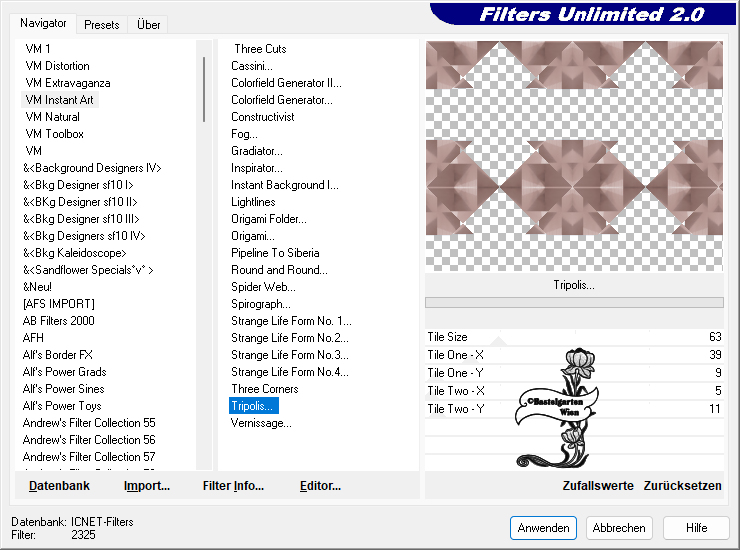
Task: Click Zufallswerte to randomize
Action: pyautogui.click(x=598, y=486)
